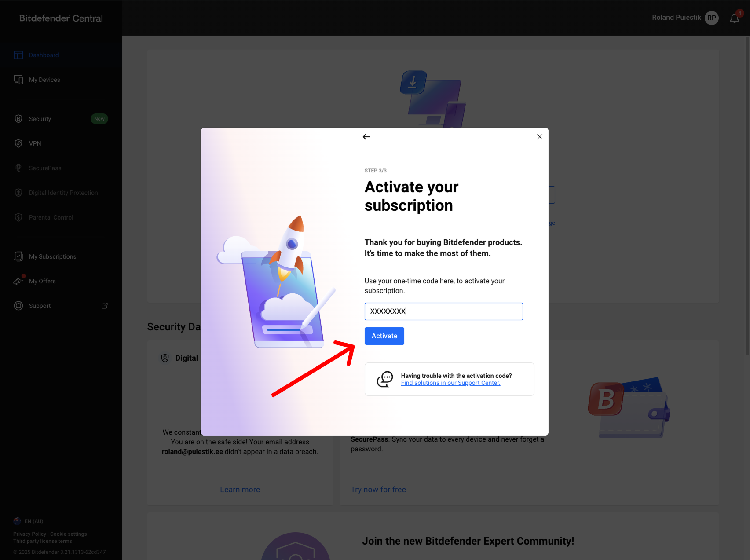Click the My Offers megaphone icon
Screen dimensions: 750x560
(x=18, y=281)
